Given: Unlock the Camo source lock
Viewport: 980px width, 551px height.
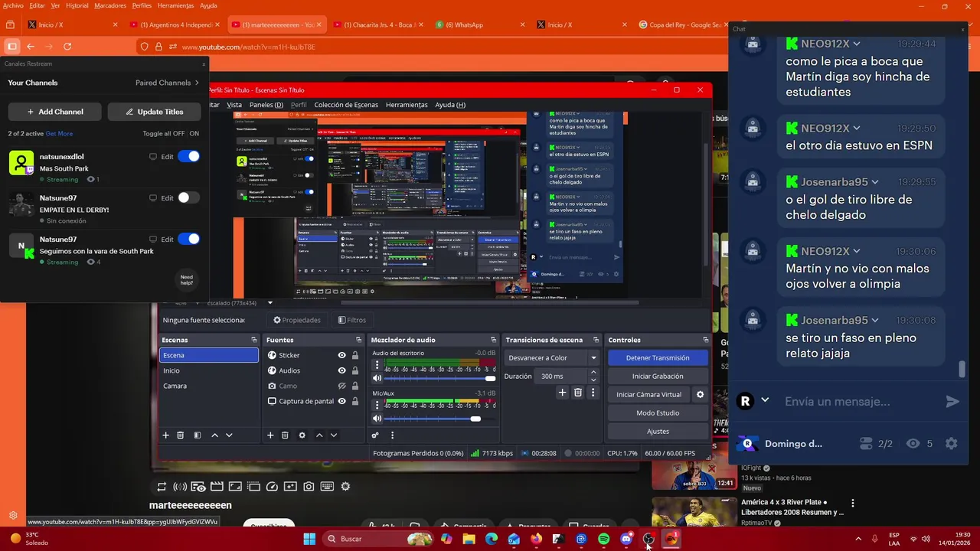Looking at the screenshot, I should [355, 386].
